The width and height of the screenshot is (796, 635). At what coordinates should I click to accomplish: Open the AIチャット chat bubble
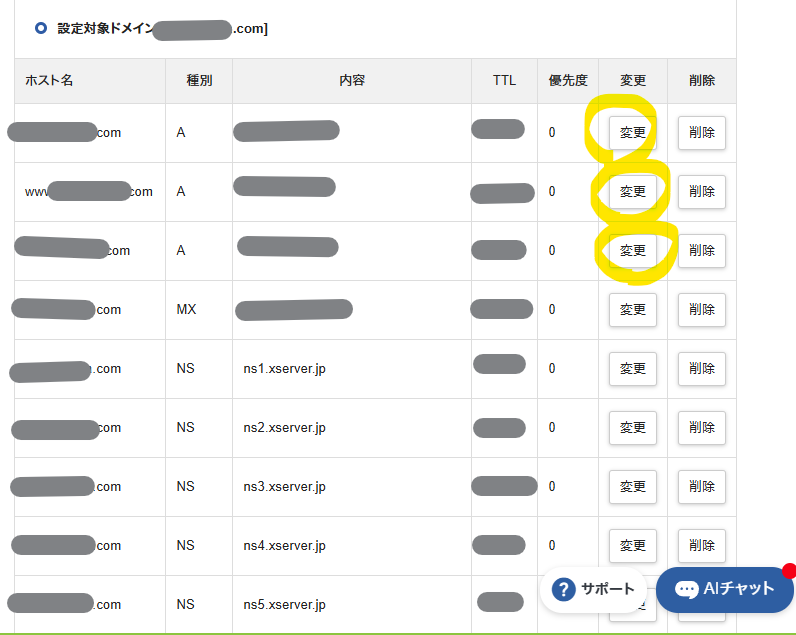point(725,589)
